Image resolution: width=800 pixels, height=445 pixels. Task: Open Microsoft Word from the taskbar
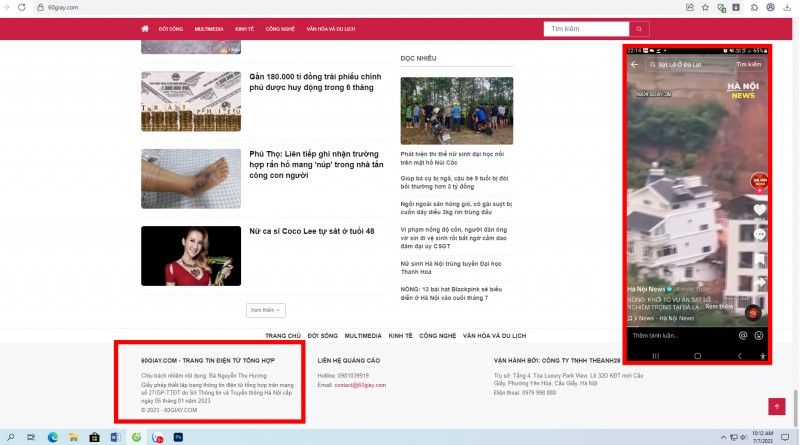[115, 437]
